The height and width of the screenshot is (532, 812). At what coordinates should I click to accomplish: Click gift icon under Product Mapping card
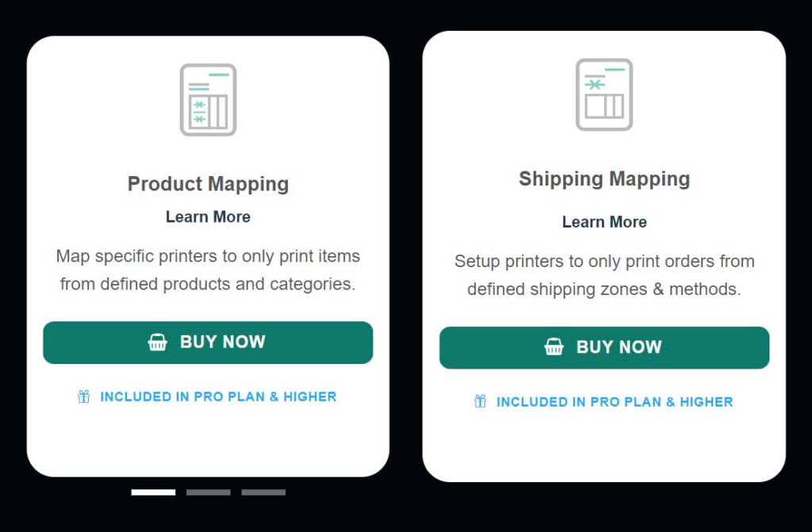pos(84,396)
